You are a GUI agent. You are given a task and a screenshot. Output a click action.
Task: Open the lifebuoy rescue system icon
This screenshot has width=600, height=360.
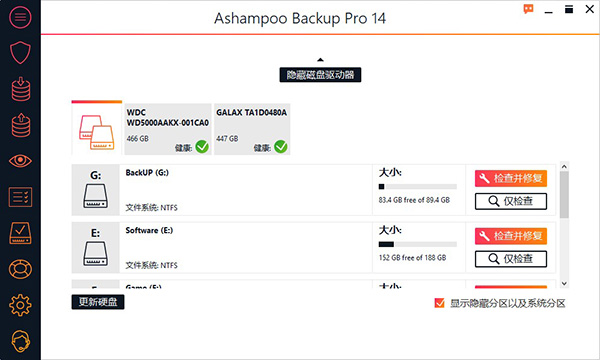(20, 269)
